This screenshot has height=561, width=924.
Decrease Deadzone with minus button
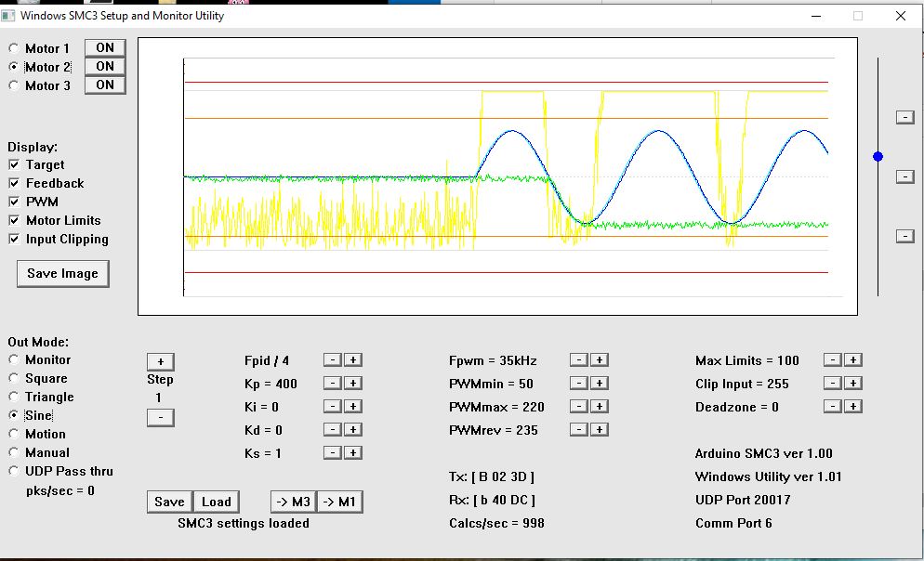(833, 407)
